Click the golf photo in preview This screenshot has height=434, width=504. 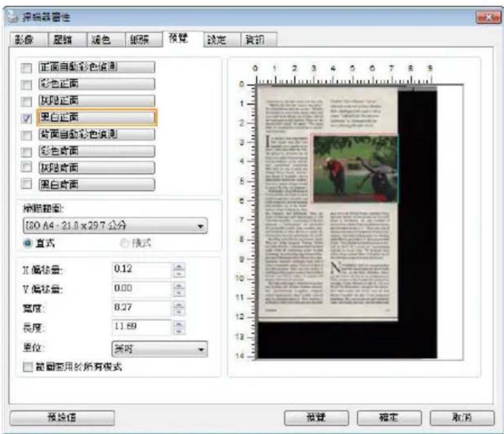point(355,169)
